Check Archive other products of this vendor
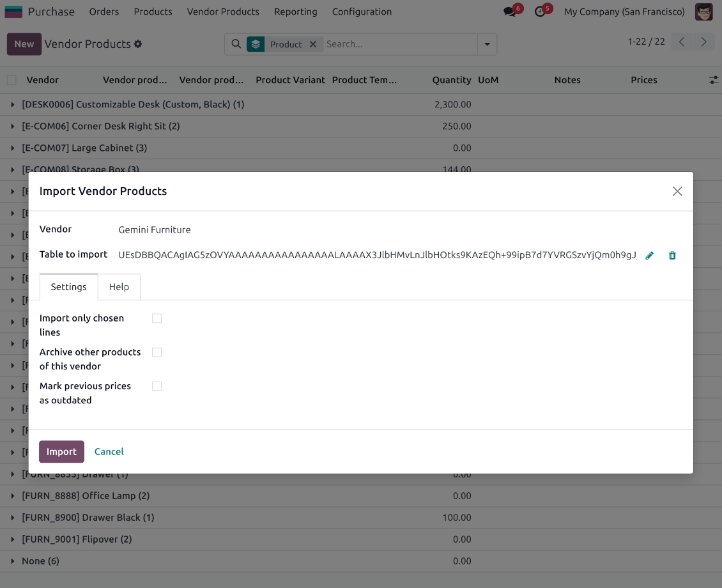Image resolution: width=722 pixels, height=588 pixels. click(157, 352)
